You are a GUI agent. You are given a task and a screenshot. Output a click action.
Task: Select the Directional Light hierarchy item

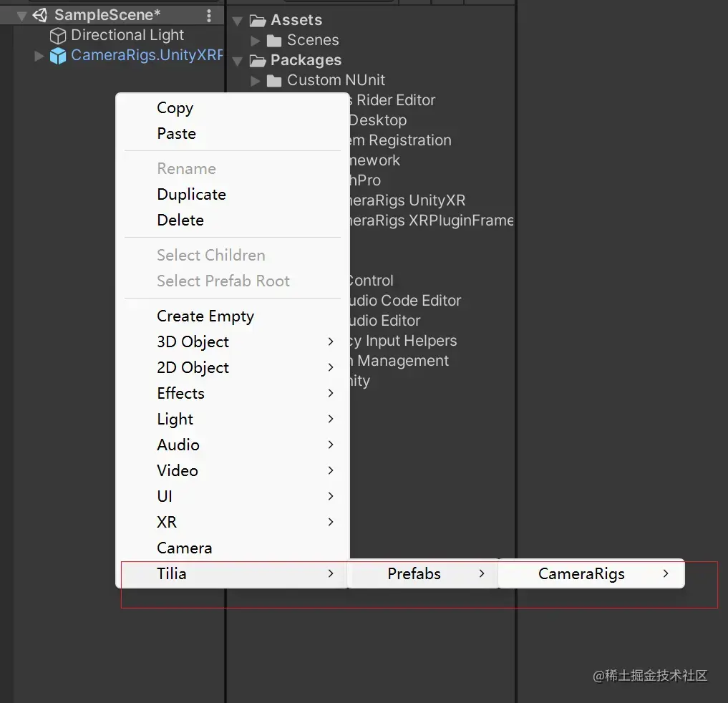127,35
